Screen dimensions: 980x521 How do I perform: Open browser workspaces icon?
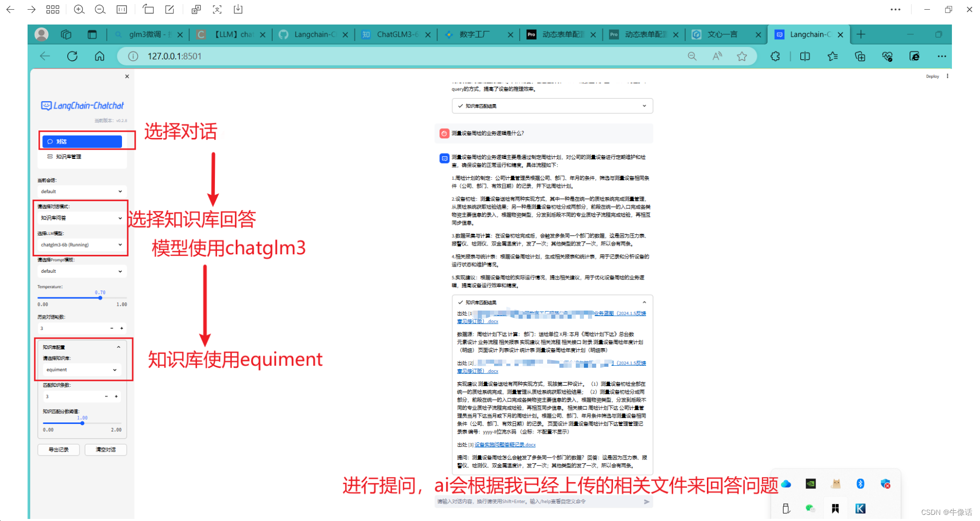(66, 34)
